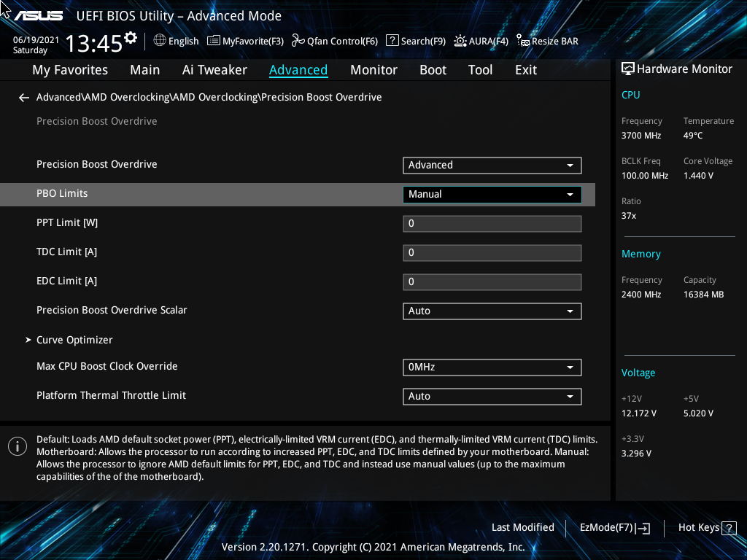Open the Hot Keys help
The width and height of the screenshot is (747, 560).
707,528
